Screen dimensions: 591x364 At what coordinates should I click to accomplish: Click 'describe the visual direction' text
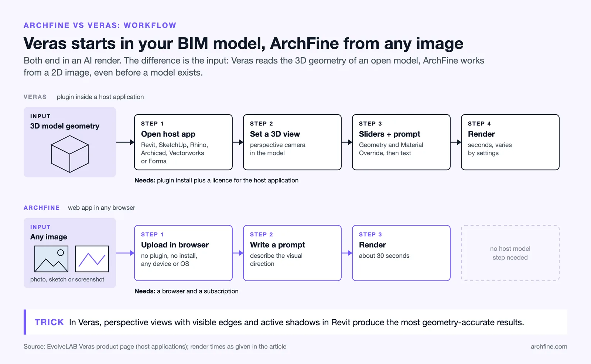tap(276, 260)
